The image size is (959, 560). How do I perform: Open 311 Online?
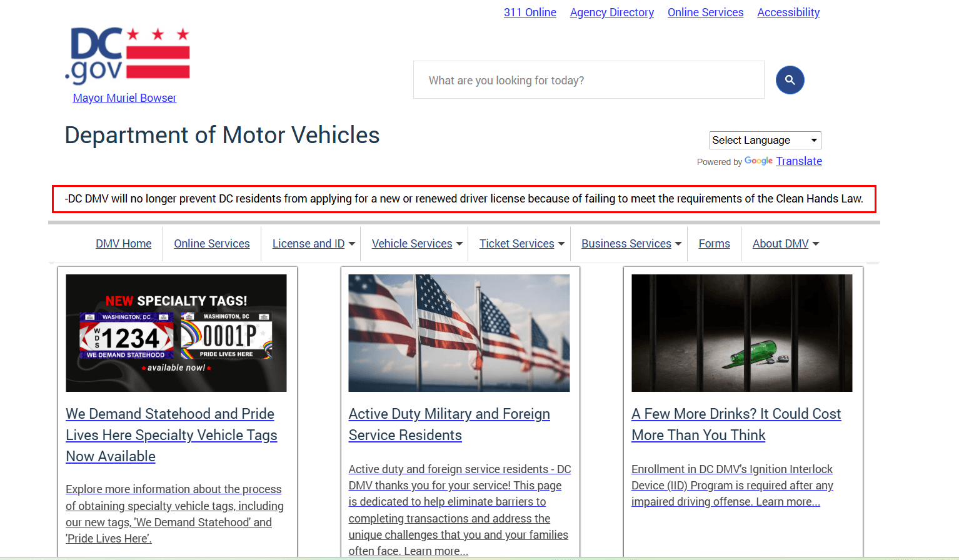530,12
